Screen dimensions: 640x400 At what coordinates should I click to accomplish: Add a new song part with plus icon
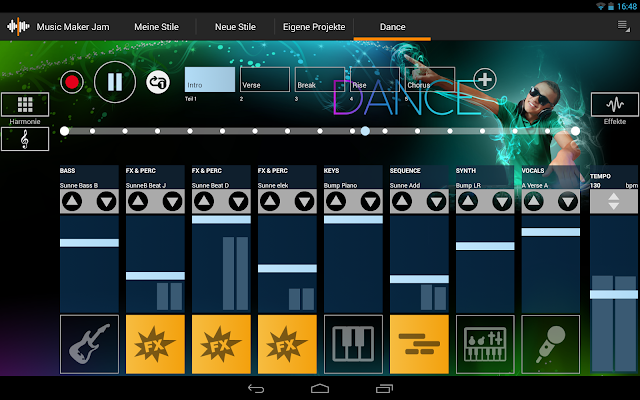click(x=485, y=79)
